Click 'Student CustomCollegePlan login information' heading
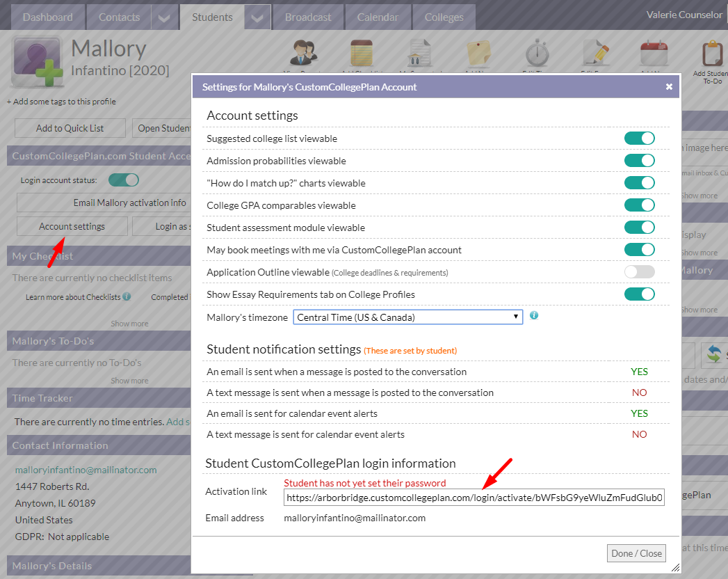The height and width of the screenshot is (579, 728). click(x=330, y=463)
